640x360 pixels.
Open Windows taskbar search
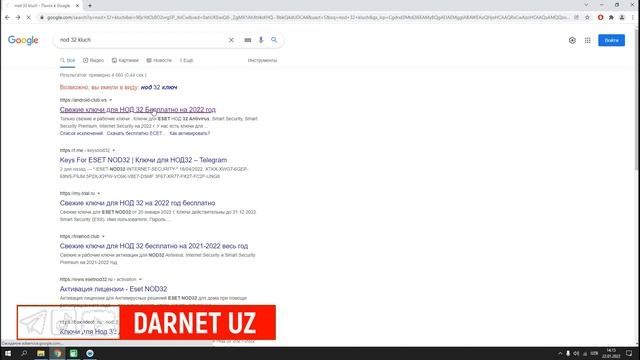pyautogui.click(x=24, y=353)
